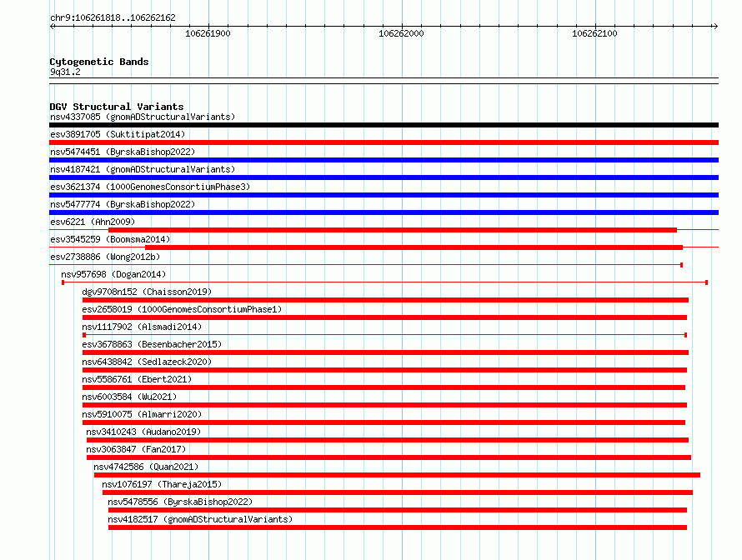The width and height of the screenshot is (742, 560).
Task: Click the red nsv5478556 variant bar
Action: 398,510
